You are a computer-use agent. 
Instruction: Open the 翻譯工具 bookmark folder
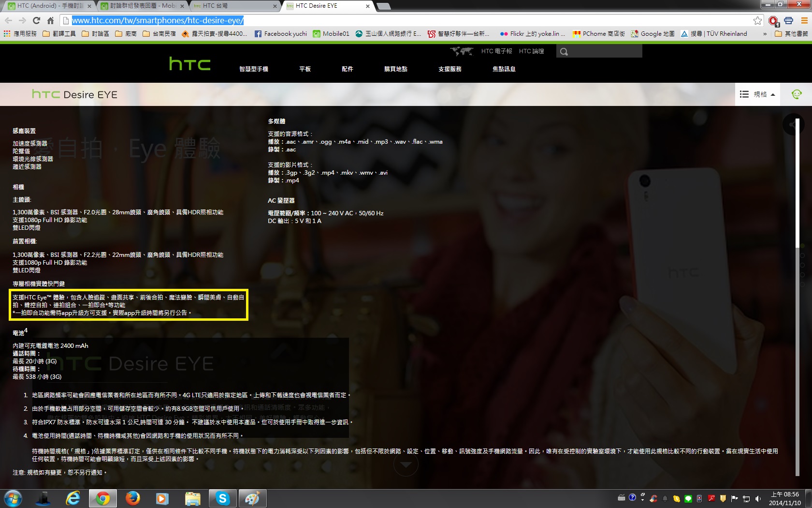[x=59, y=34]
